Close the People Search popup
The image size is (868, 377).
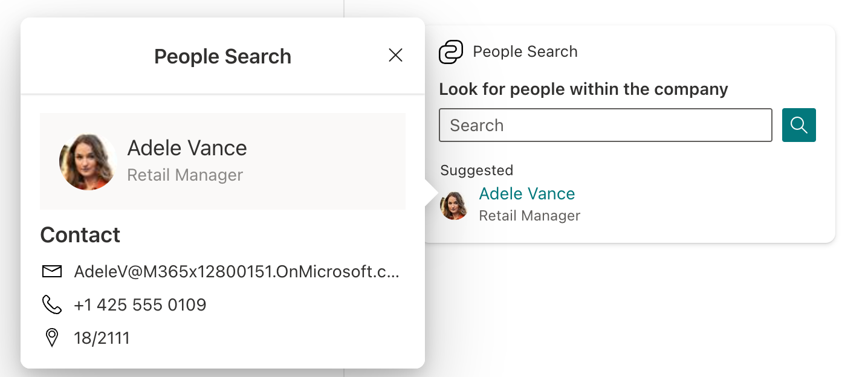tap(395, 56)
